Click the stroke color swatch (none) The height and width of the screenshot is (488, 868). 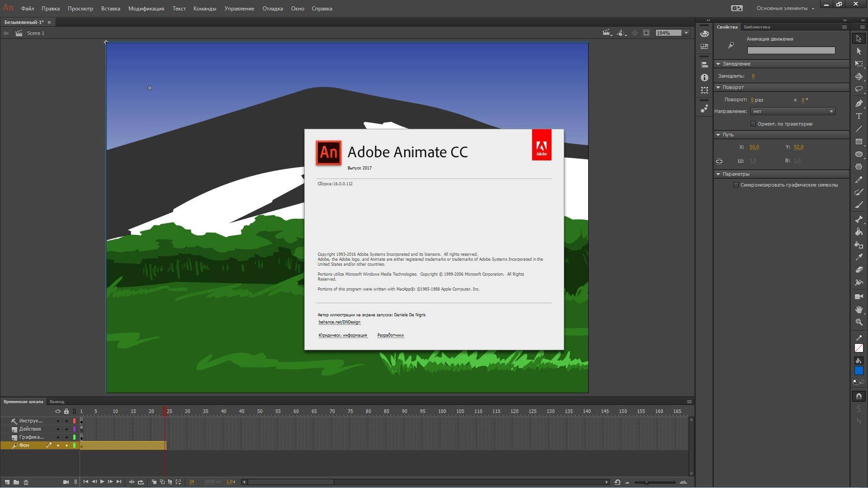tap(859, 348)
